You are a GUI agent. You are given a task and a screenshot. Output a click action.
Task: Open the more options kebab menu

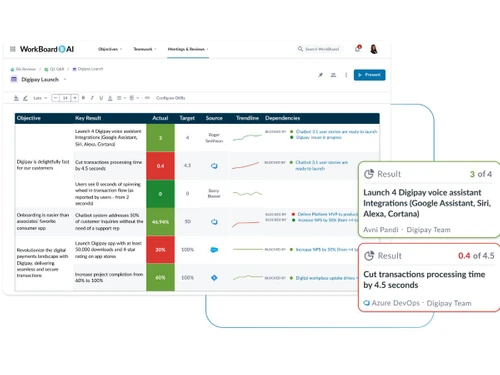[x=346, y=75]
